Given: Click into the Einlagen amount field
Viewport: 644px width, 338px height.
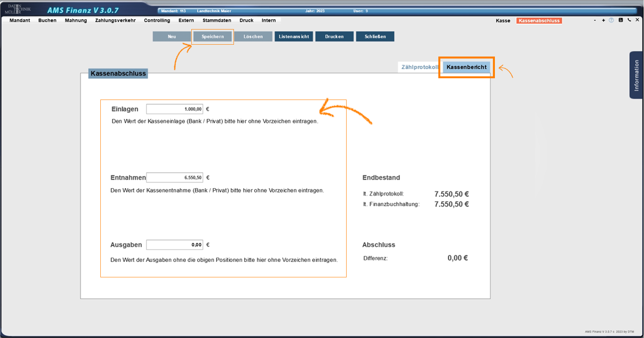Looking at the screenshot, I should tap(175, 109).
